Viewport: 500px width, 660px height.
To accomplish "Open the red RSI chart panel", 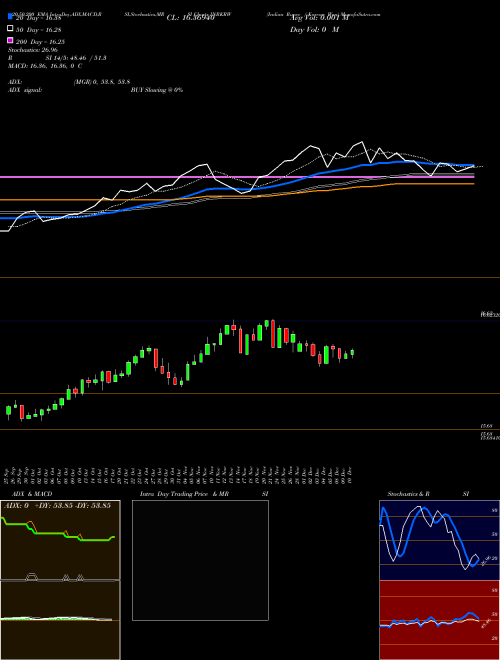I will pyautogui.click(x=439, y=620).
